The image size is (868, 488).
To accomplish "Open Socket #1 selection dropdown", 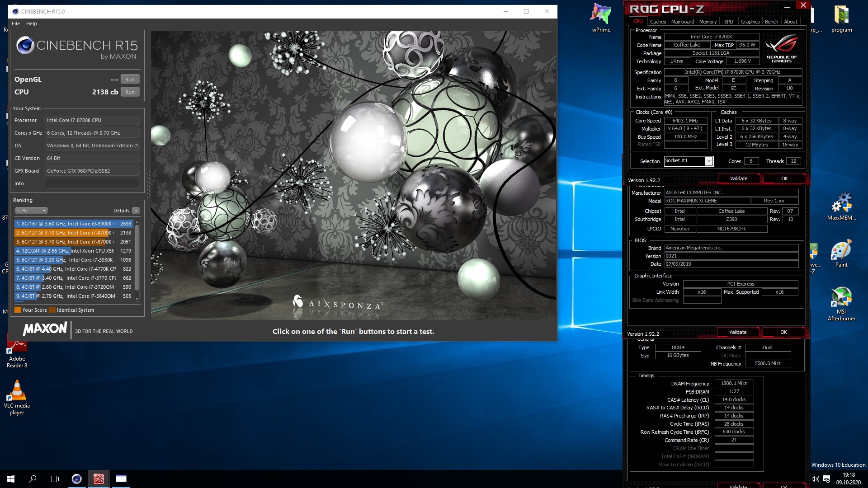I will (689, 161).
